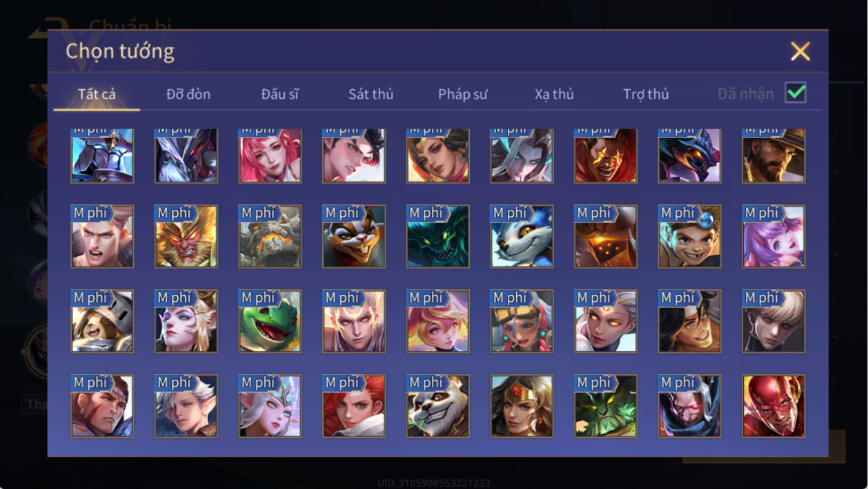Select the Monkey King hero portrait

(x=186, y=236)
